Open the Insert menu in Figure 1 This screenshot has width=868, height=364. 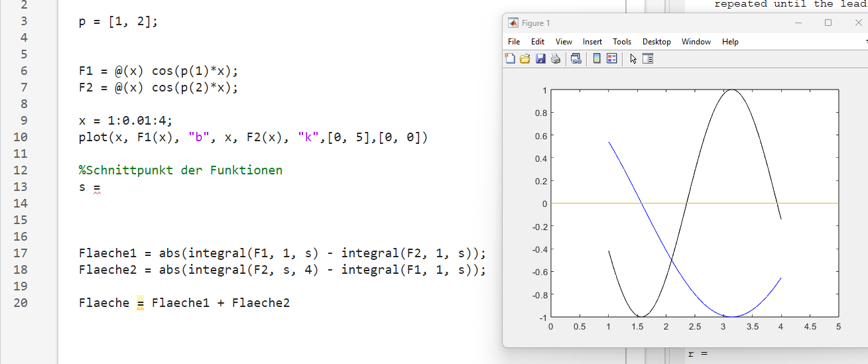coord(593,41)
